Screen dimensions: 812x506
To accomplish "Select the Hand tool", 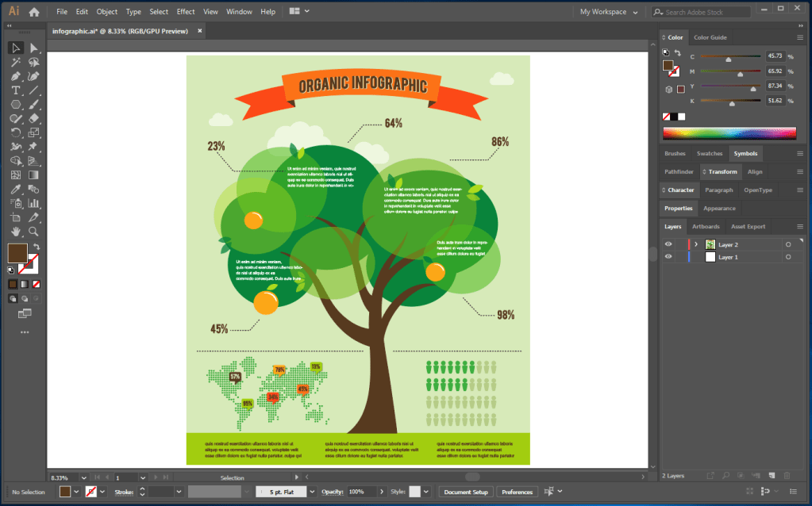I will pos(16,232).
